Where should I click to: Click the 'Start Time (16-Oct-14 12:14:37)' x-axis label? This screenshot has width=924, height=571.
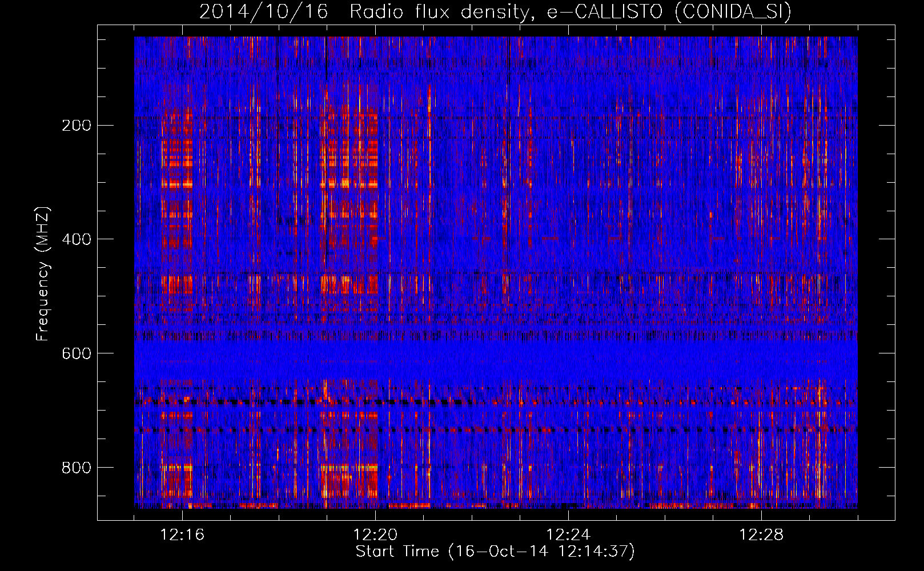pyautogui.click(x=495, y=552)
